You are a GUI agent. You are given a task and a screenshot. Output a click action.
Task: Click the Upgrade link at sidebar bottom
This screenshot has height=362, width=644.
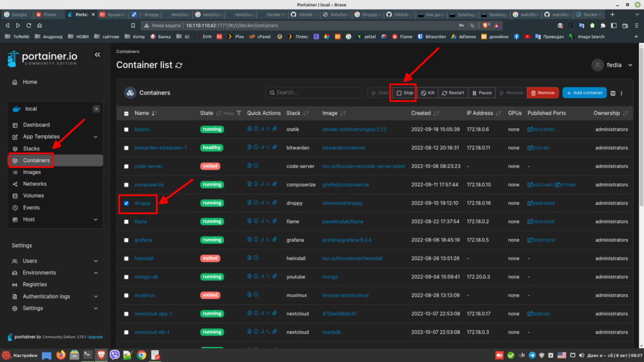point(95,337)
